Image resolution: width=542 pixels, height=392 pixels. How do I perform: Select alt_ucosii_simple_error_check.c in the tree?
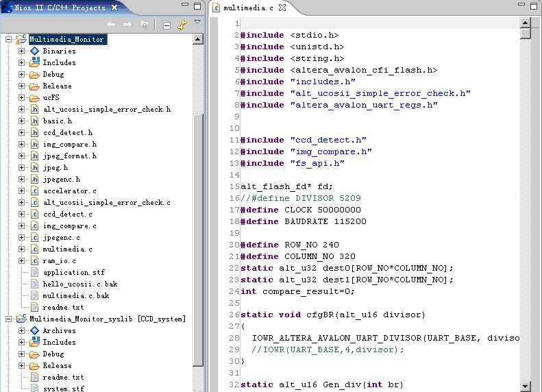coord(107,203)
